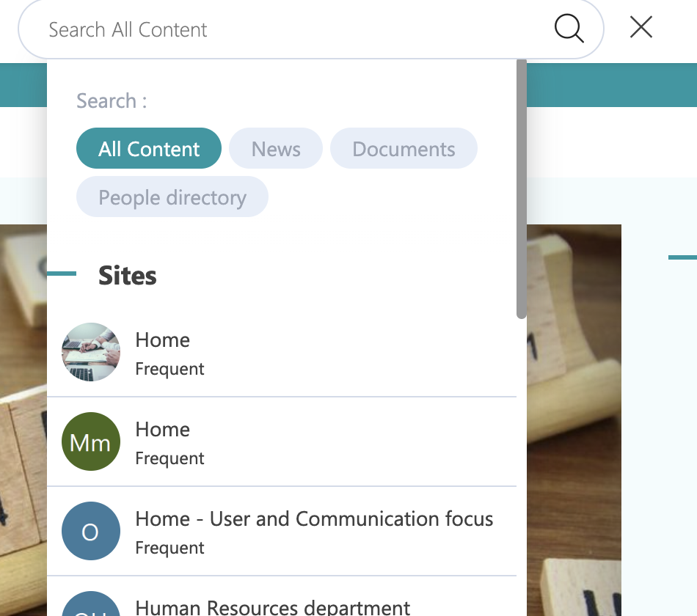Click the photo avatar of the first Home site
This screenshot has height=616, width=697.
91,352
